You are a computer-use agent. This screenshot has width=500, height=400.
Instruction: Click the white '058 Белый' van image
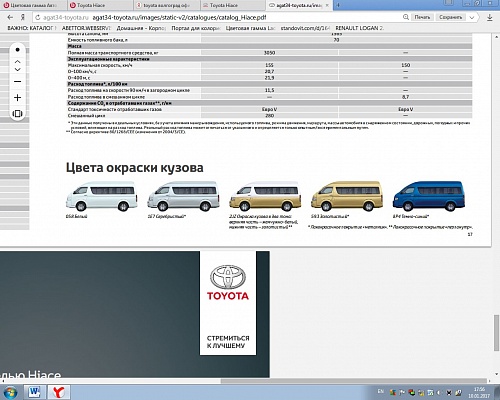coord(102,197)
